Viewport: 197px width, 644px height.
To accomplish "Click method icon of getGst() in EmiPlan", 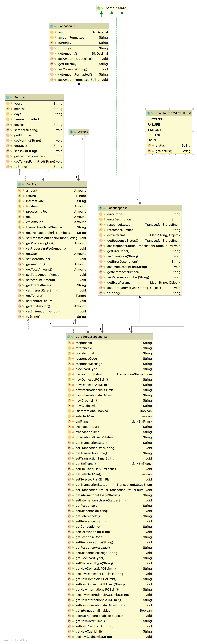I will [20, 254].
